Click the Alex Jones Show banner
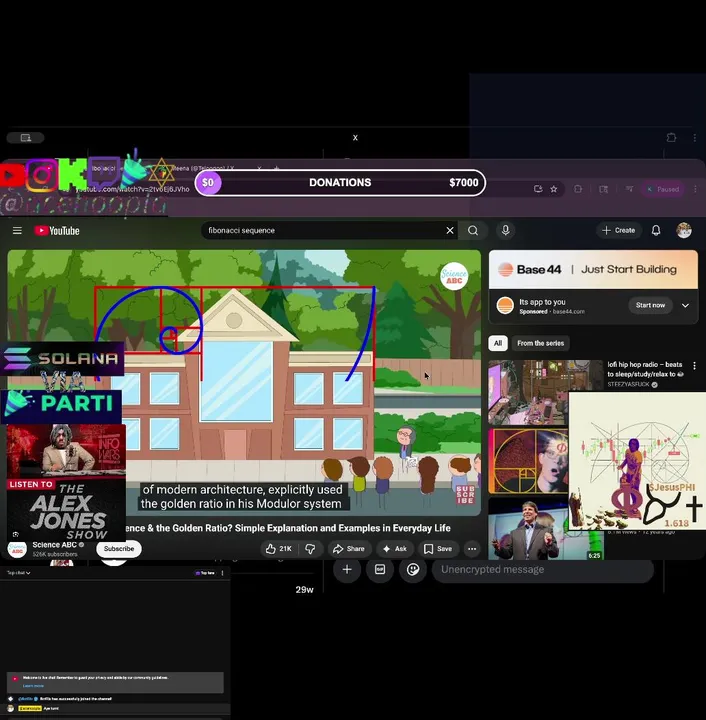The width and height of the screenshot is (706, 720). pos(66,482)
